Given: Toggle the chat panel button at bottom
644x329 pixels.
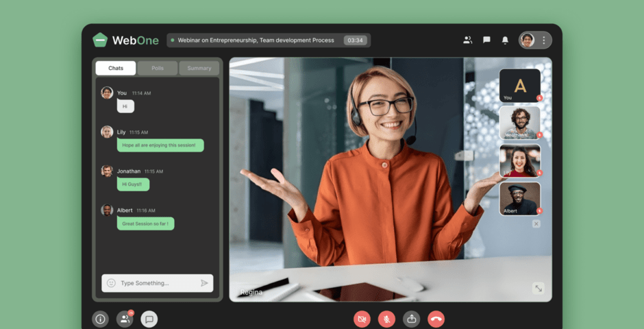Looking at the screenshot, I should coord(149,319).
